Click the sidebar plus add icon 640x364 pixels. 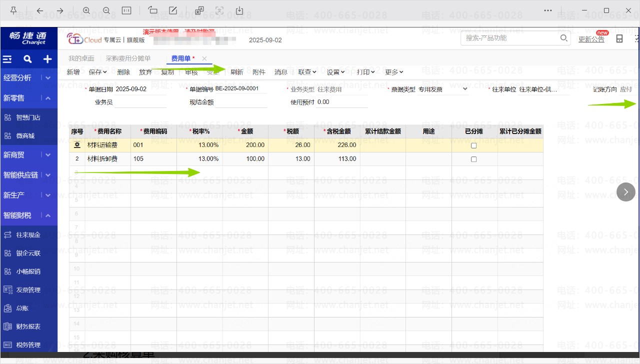tap(47, 59)
